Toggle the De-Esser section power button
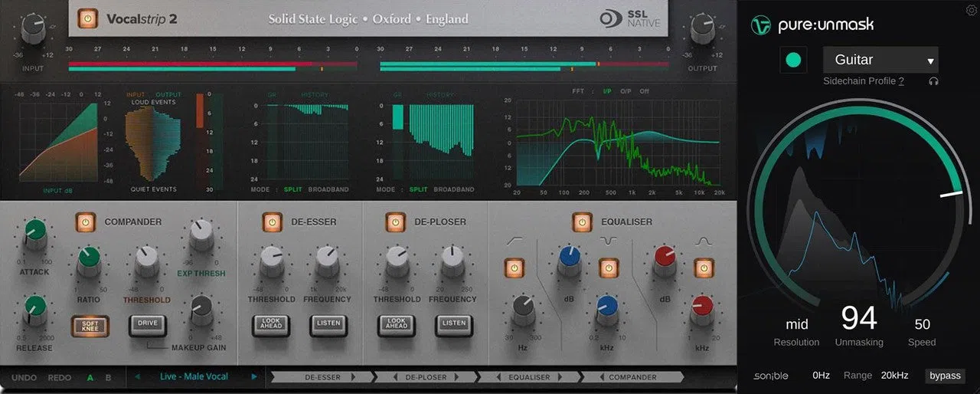This screenshot has width=980, height=394. click(271, 222)
